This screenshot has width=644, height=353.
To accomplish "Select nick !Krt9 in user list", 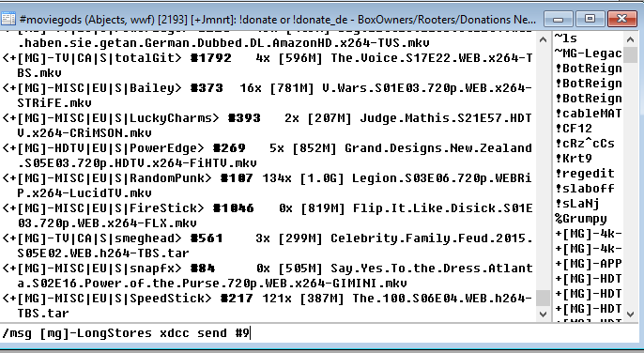I will 574,159.
